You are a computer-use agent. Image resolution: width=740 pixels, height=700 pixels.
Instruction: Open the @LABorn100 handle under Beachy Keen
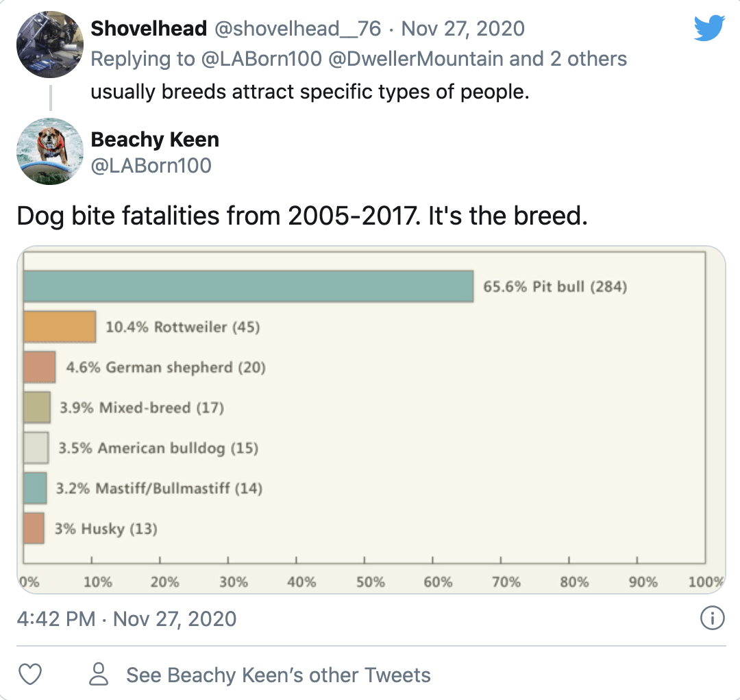coord(151,166)
